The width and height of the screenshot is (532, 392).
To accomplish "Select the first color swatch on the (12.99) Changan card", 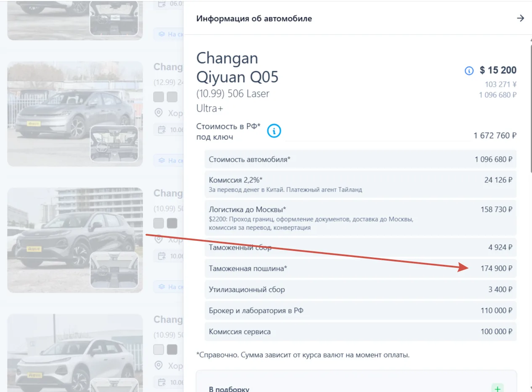I will [159, 97].
